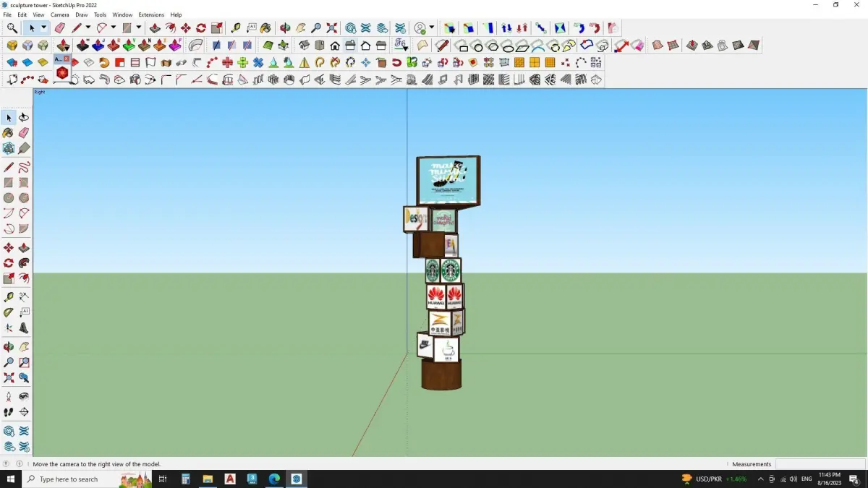The width and height of the screenshot is (868, 488).
Task: Switch to the Iso standard view
Action: [x=305, y=46]
